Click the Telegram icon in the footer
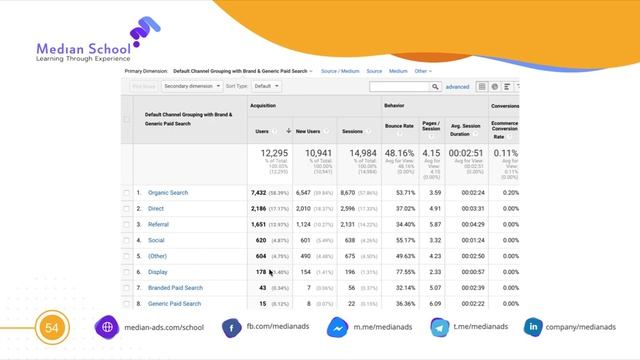 pyautogui.click(x=440, y=328)
